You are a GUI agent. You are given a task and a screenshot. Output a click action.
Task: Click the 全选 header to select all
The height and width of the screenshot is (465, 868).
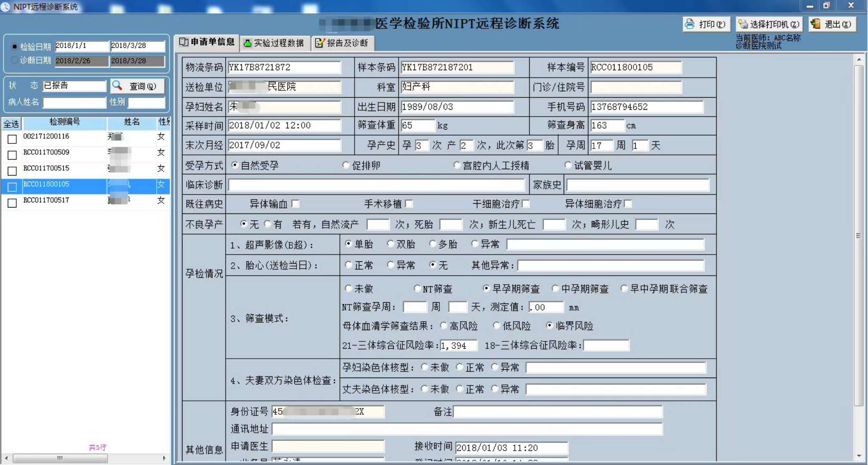11,124
